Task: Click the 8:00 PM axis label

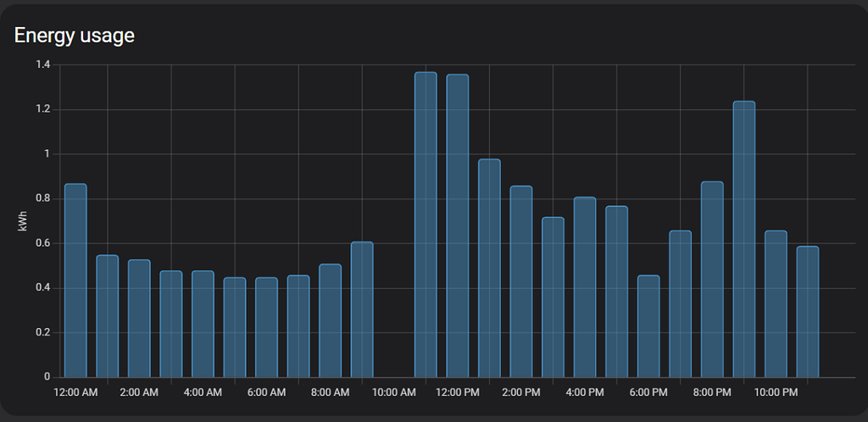Action: point(712,392)
